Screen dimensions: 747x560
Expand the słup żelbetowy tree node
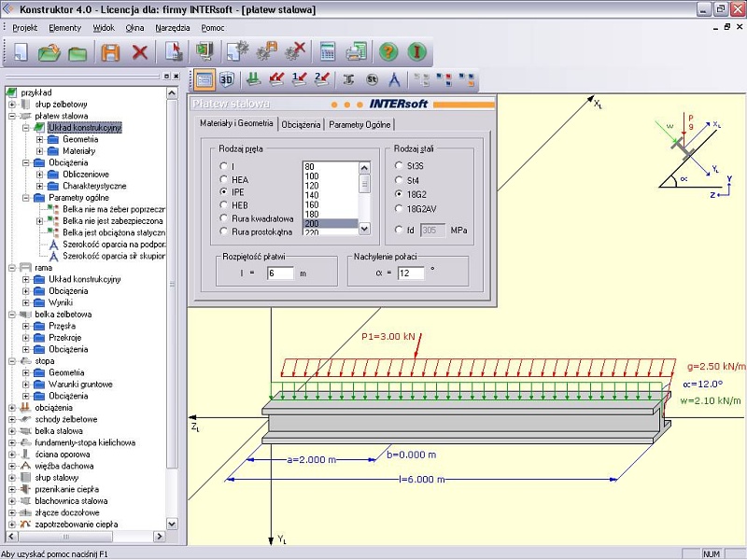point(12,105)
